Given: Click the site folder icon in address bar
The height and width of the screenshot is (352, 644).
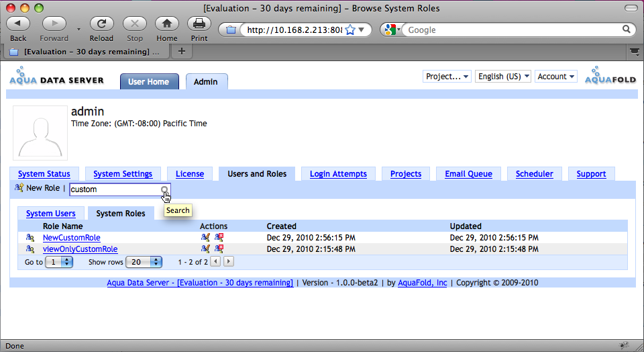Looking at the screenshot, I should 231,30.
